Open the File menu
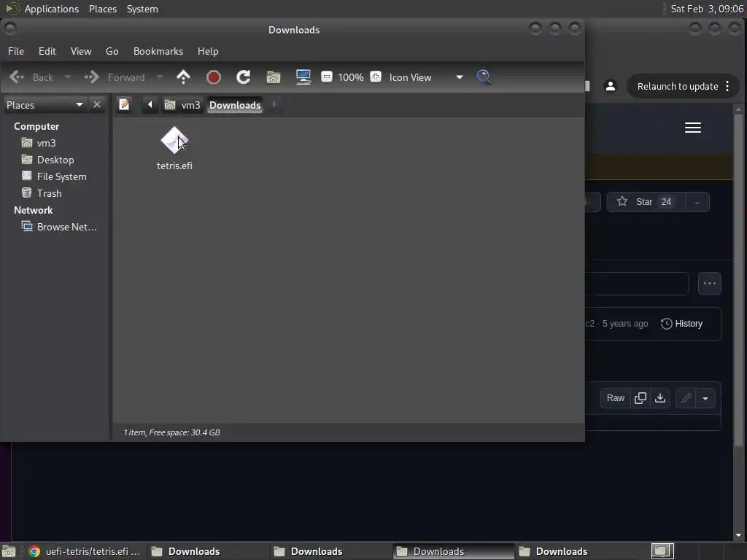The height and width of the screenshot is (560, 747). pos(16,52)
